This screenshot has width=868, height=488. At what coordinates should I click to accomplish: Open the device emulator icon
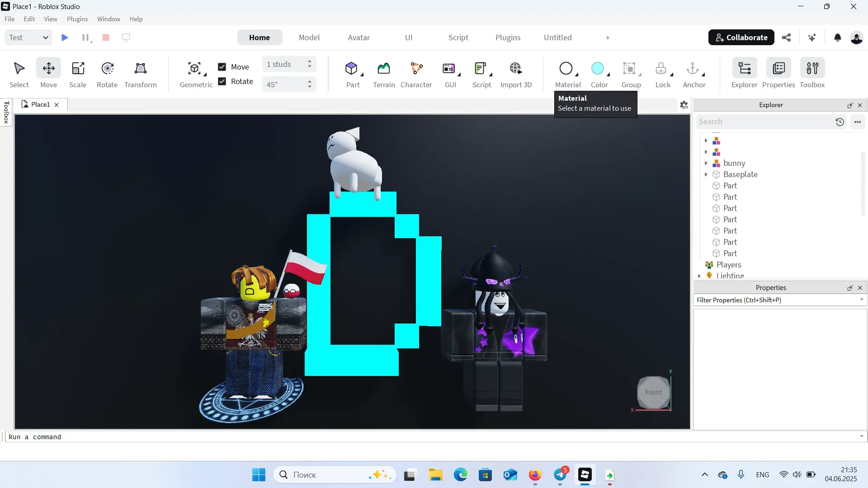[126, 38]
